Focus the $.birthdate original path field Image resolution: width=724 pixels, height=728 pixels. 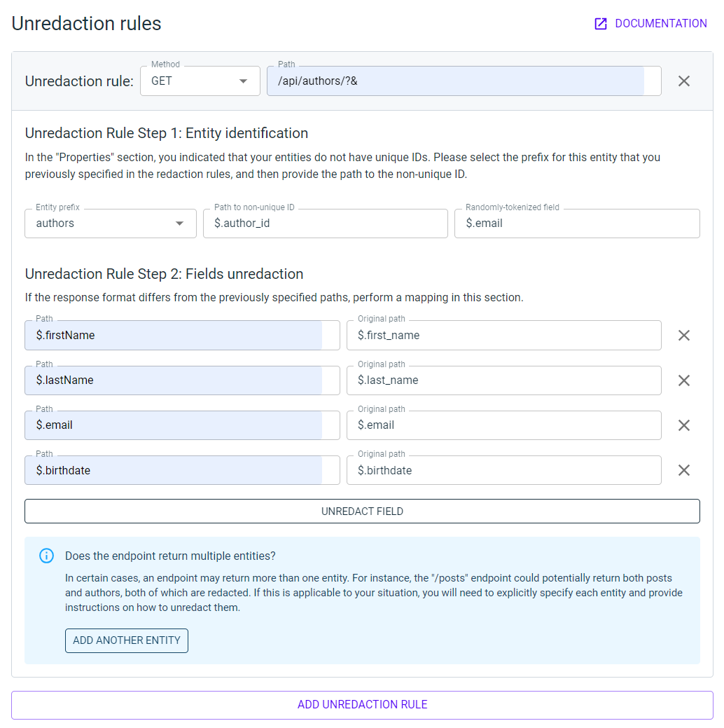(503, 470)
